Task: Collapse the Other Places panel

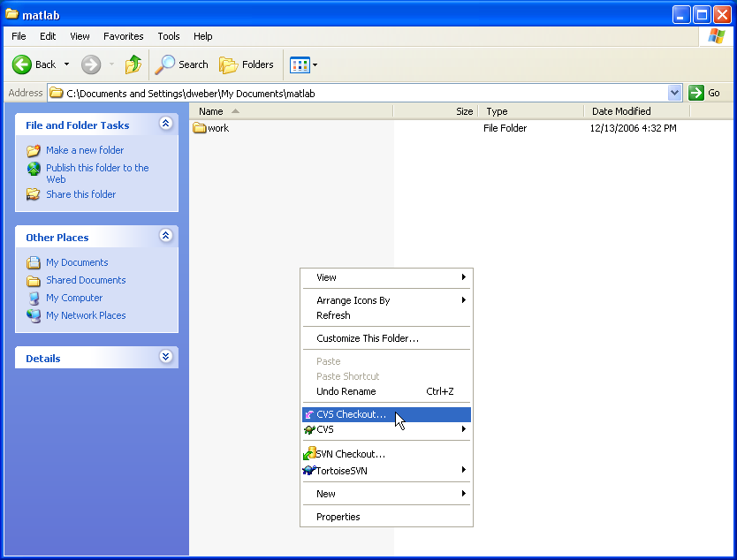Action: 165,237
